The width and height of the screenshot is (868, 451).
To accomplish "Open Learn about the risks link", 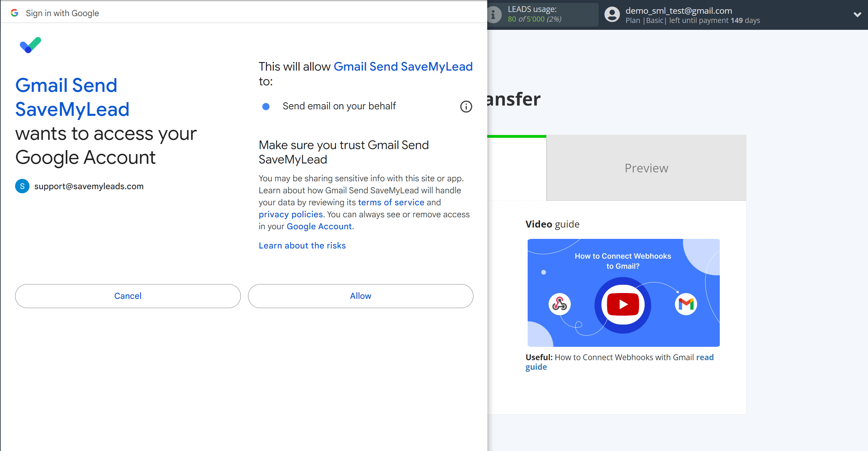I will click(x=302, y=246).
